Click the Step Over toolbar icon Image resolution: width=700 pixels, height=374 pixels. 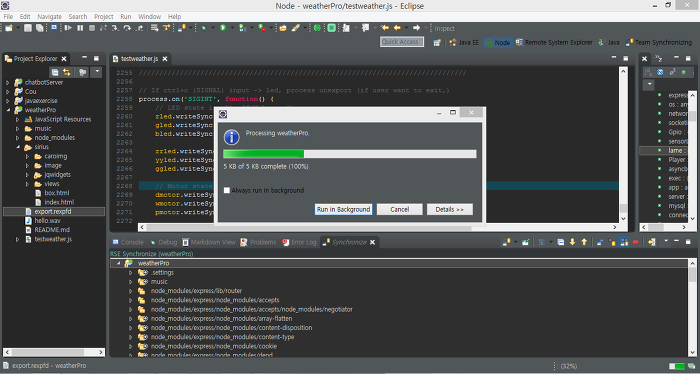pyautogui.click(x=127, y=28)
